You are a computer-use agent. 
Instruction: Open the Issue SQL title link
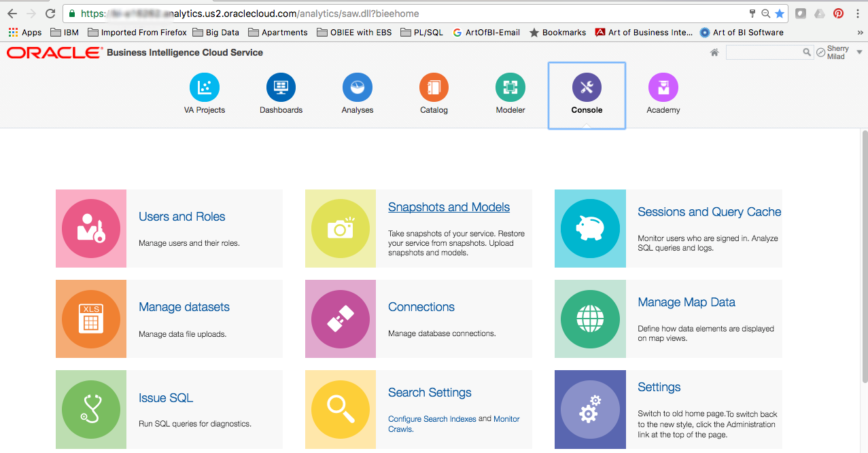(166, 398)
